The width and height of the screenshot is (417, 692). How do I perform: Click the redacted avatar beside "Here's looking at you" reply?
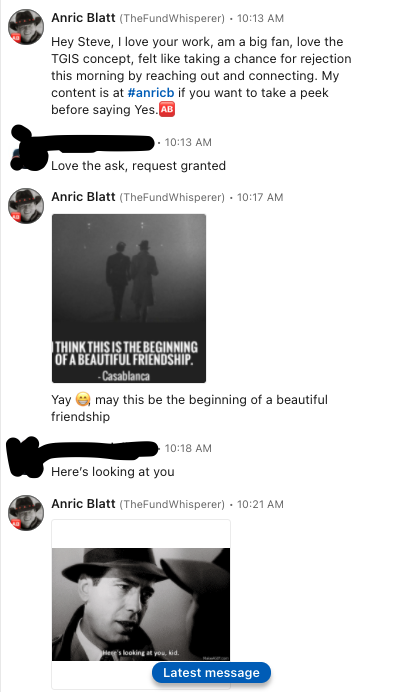[26, 457]
